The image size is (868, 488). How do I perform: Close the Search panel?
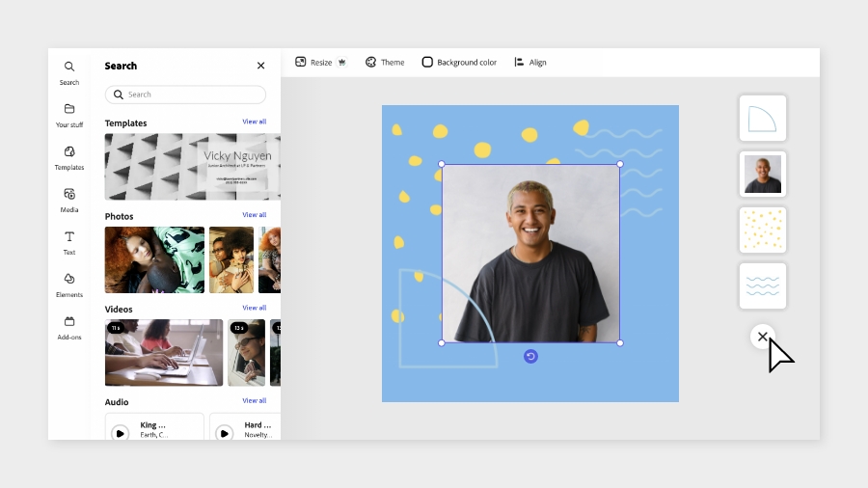[260, 66]
